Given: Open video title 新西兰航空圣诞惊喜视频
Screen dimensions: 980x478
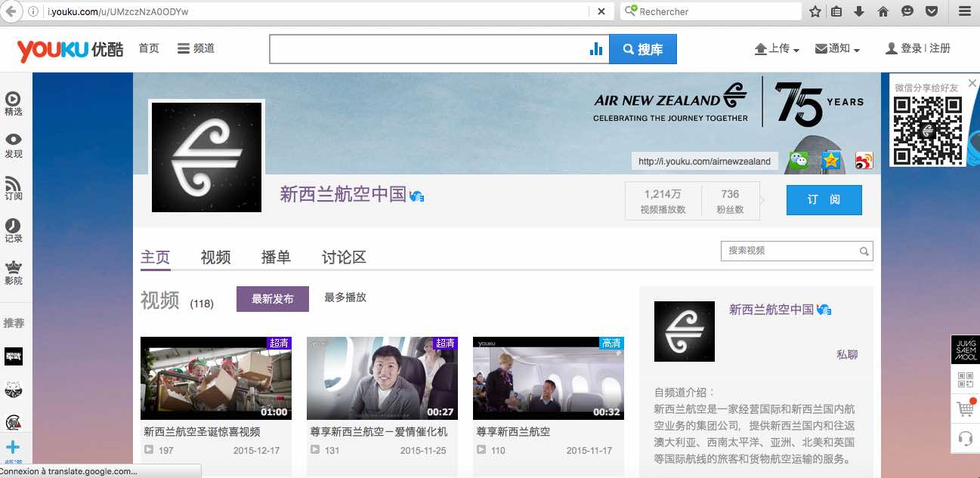Looking at the screenshot, I should coord(202,432).
